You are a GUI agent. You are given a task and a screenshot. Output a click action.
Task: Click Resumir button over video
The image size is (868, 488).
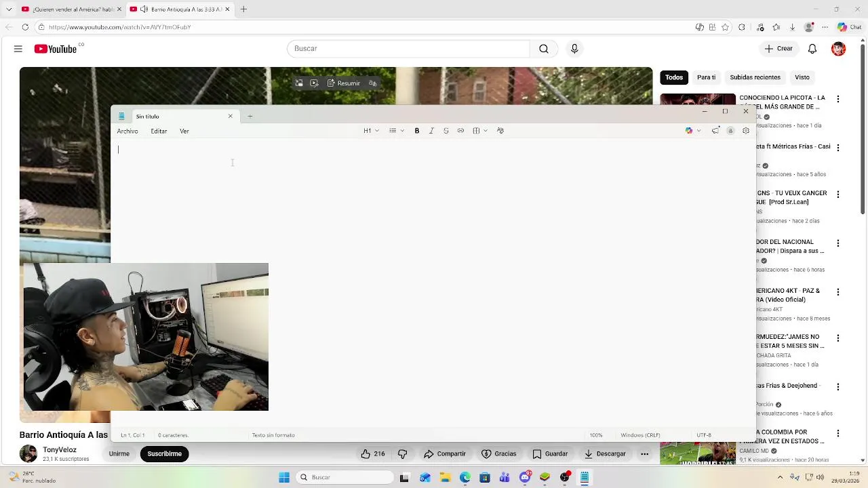pos(343,83)
